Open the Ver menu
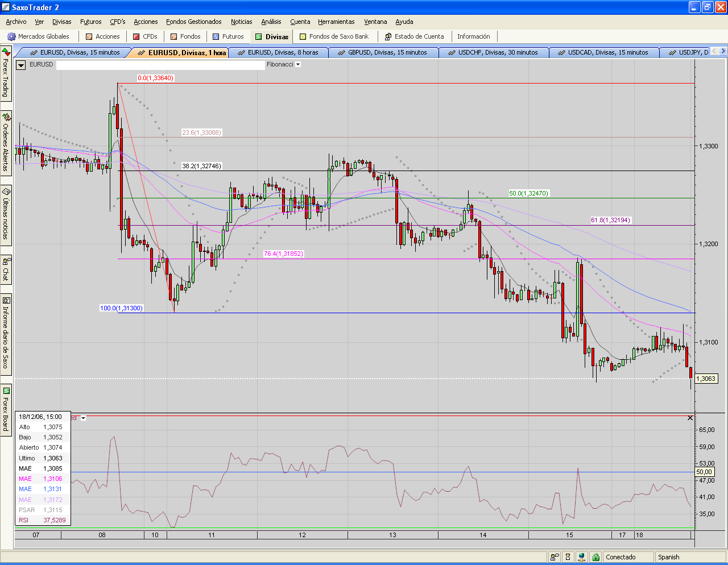728x565 pixels. coord(39,22)
